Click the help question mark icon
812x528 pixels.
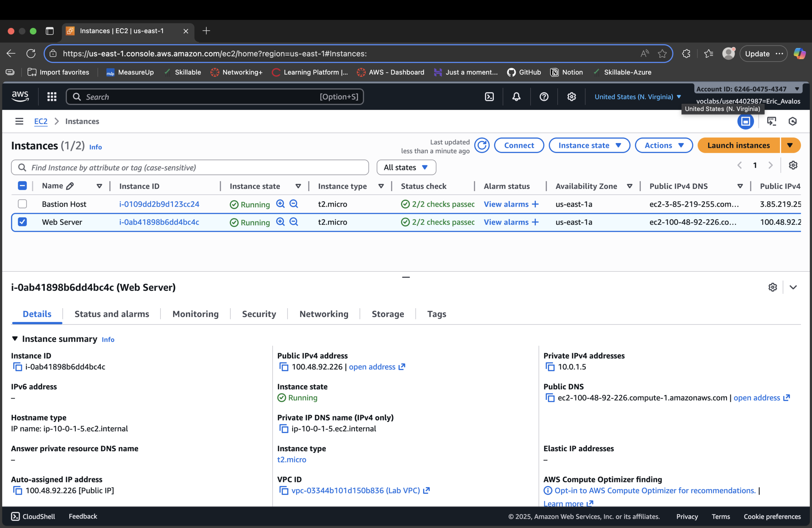tap(544, 96)
